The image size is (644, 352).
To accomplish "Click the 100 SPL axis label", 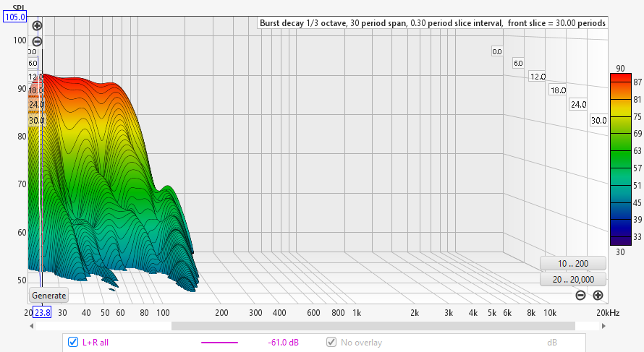I will click(20, 40).
